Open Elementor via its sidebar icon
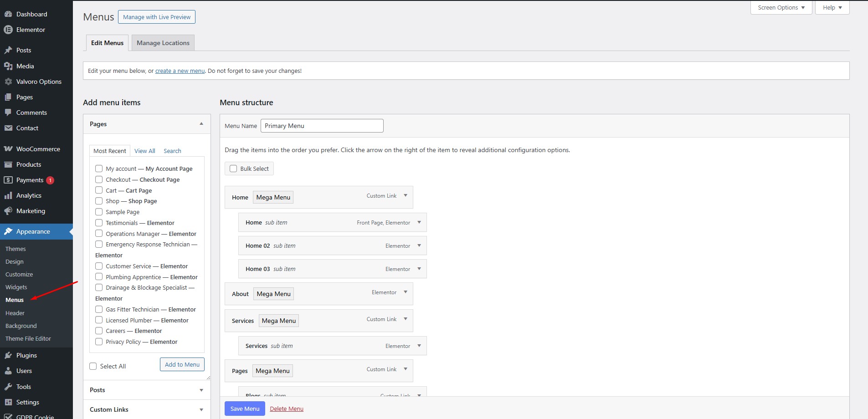 8,30
